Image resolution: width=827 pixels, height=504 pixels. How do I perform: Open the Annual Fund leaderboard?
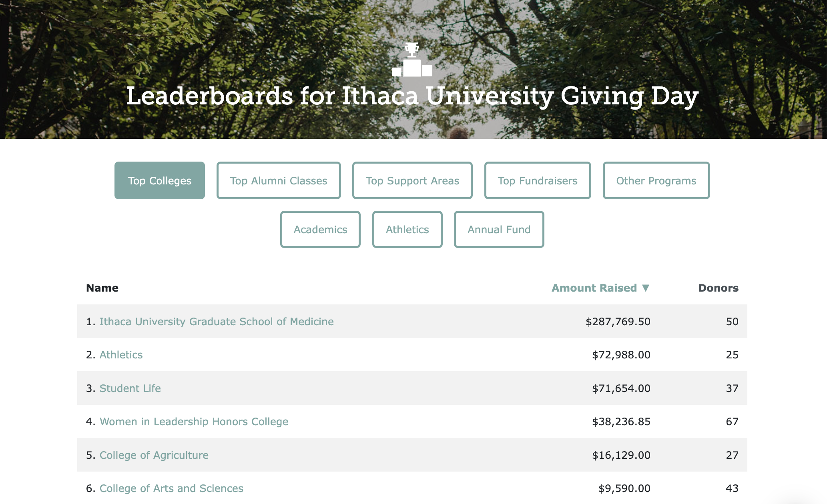click(499, 230)
